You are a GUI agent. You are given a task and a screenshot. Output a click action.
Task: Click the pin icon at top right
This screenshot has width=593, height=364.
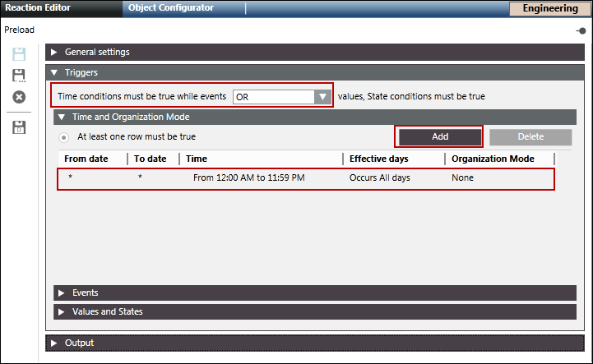click(x=581, y=30)
